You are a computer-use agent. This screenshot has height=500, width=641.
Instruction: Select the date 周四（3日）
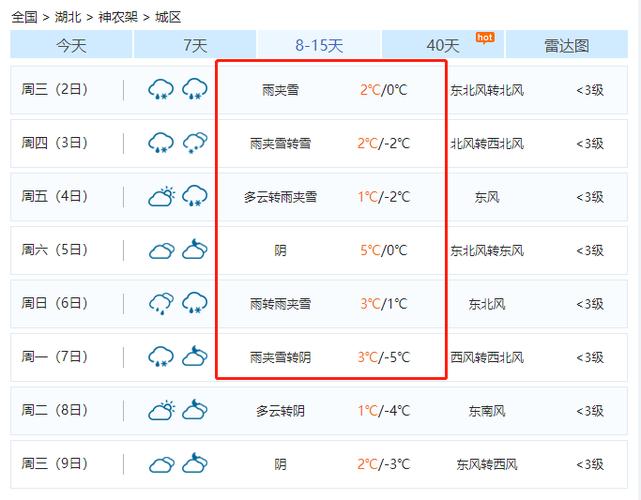click(54, 143)
